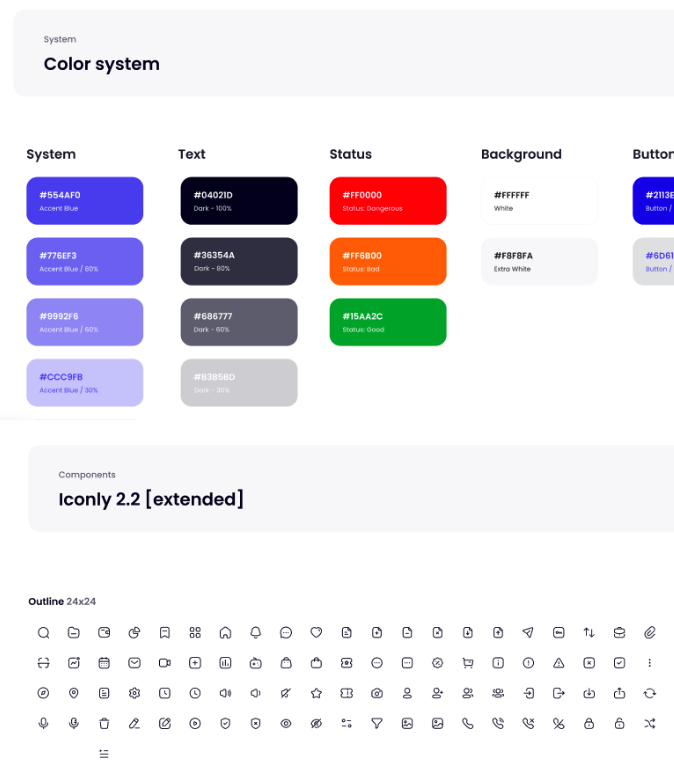Select the three-people Users group icon
Screen dimensions: 674x767
click(498, 693)
